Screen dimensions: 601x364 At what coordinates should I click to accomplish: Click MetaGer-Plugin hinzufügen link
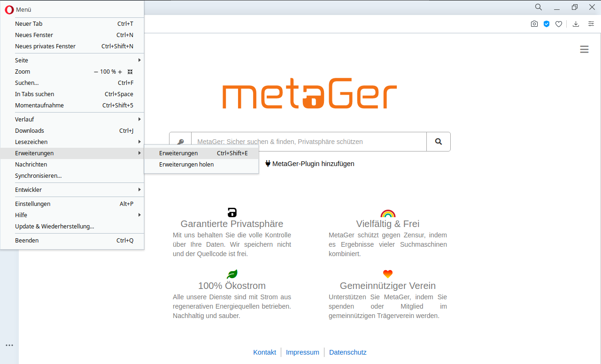(x=310, y=164)
